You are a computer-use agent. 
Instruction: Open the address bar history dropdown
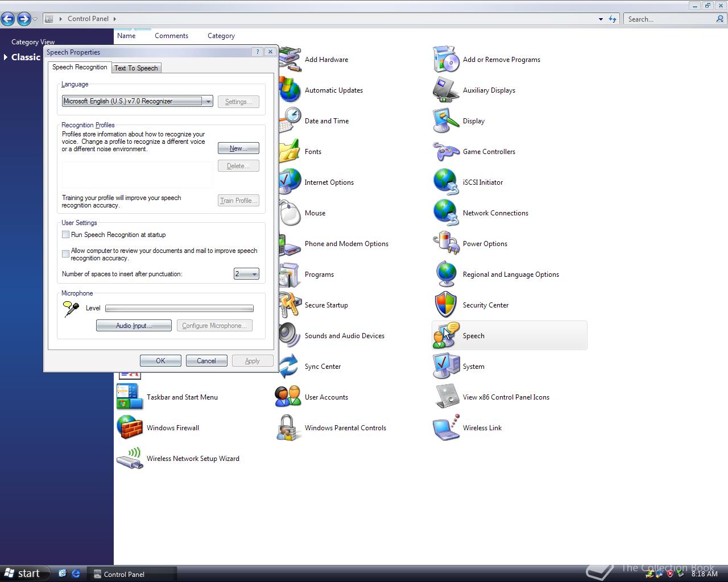click(x=601, y=19)
